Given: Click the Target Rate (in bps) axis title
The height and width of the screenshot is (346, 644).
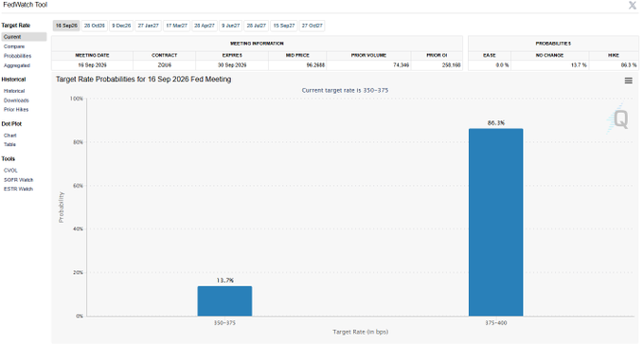Looking at the screenshot, I should 361,332.
